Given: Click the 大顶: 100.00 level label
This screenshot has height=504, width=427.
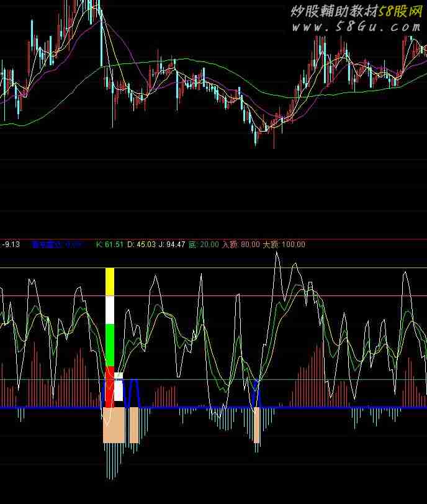Looking at the screenshot, I should point(284,245).
